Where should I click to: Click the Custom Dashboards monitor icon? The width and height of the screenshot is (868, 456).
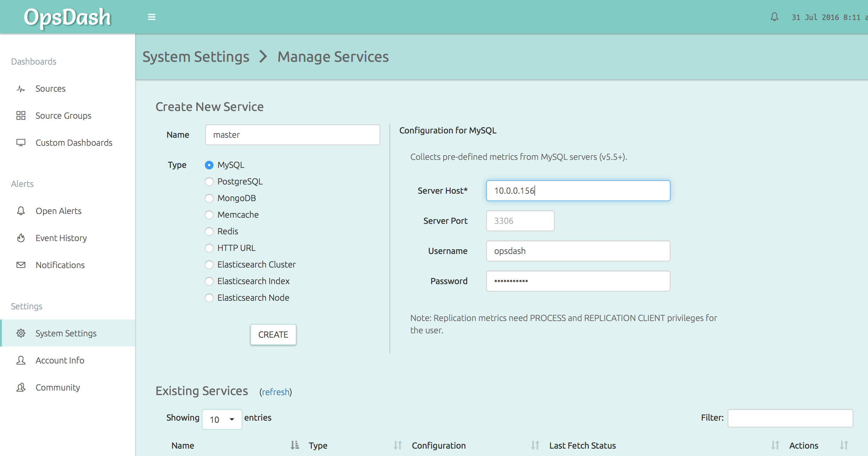[21, 143]
